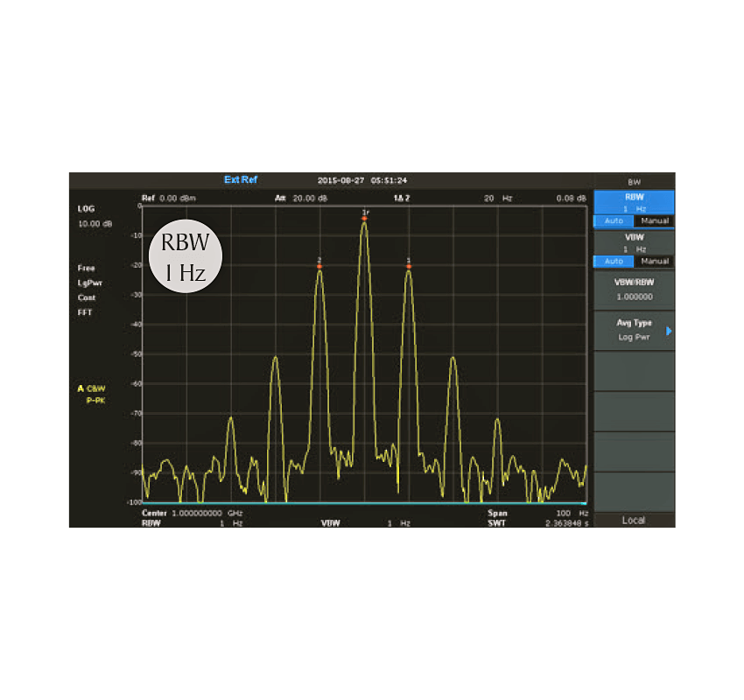Click the Center 1.000000000 GHz readout
This screenshot has height=700, width=744.
tap(193, 513)
